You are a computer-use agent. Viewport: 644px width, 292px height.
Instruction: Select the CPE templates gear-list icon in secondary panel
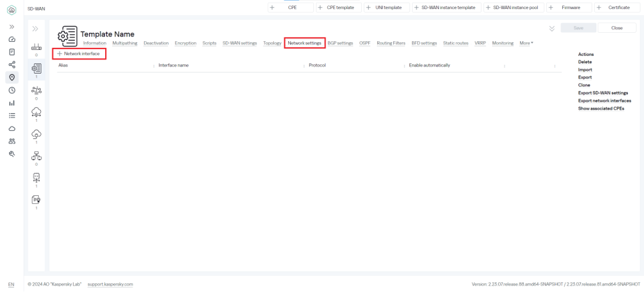36,68
